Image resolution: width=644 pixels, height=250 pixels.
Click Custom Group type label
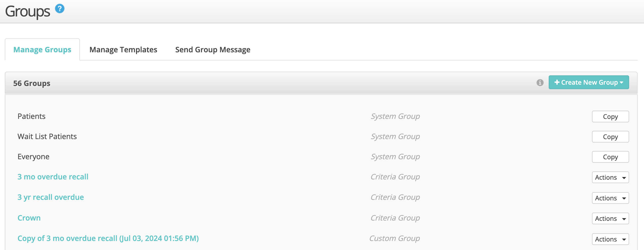pyautogui.click(x=394, y=238)
